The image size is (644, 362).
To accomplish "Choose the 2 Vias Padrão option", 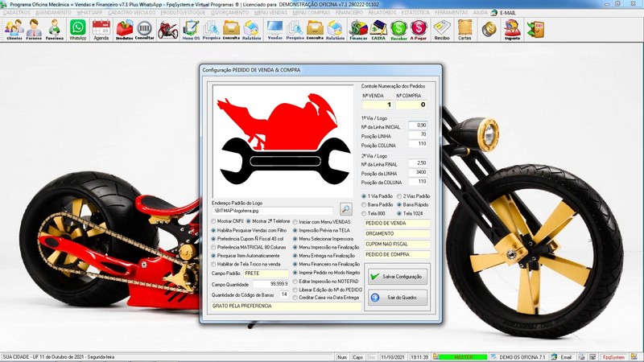I will [398, 195].
